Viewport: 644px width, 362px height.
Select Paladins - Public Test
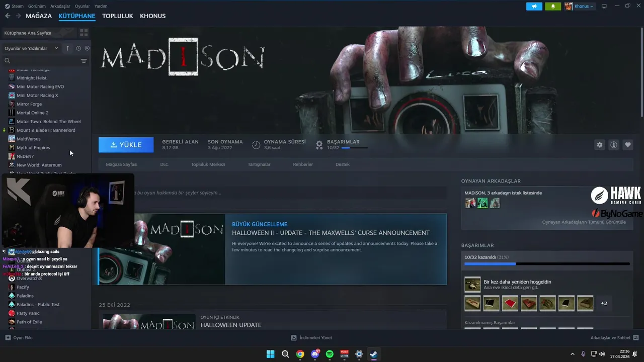point(38,304)
